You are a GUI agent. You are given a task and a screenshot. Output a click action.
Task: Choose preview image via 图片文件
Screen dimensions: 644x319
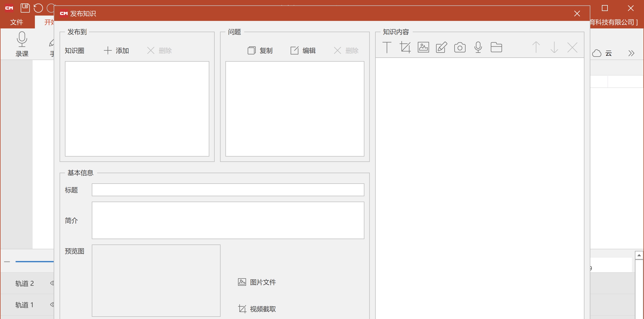pos(257,282)
